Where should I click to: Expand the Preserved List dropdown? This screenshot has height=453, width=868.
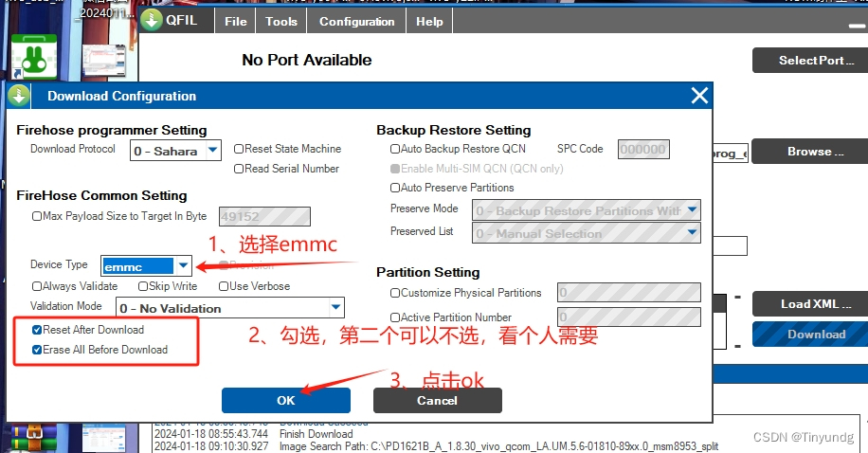[692, 232]
